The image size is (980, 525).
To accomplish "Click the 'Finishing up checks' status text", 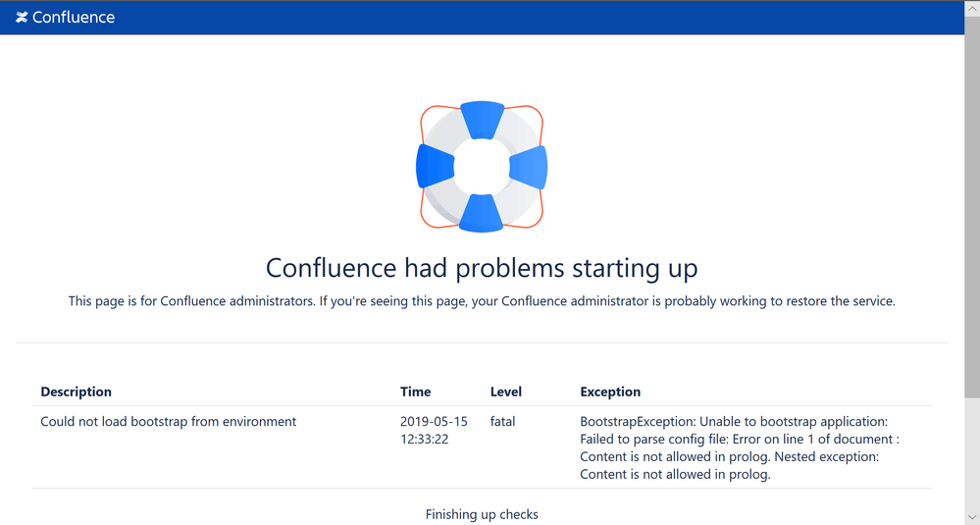I will tap(482, 514).
